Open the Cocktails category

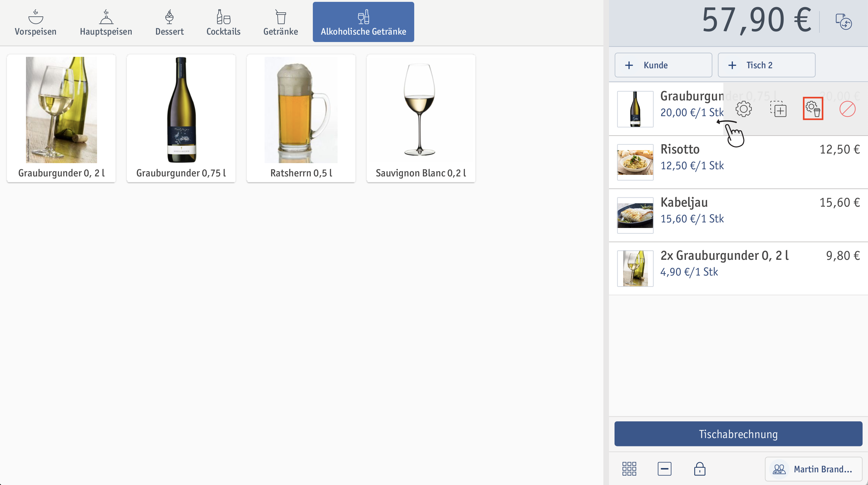pos(223,22)
